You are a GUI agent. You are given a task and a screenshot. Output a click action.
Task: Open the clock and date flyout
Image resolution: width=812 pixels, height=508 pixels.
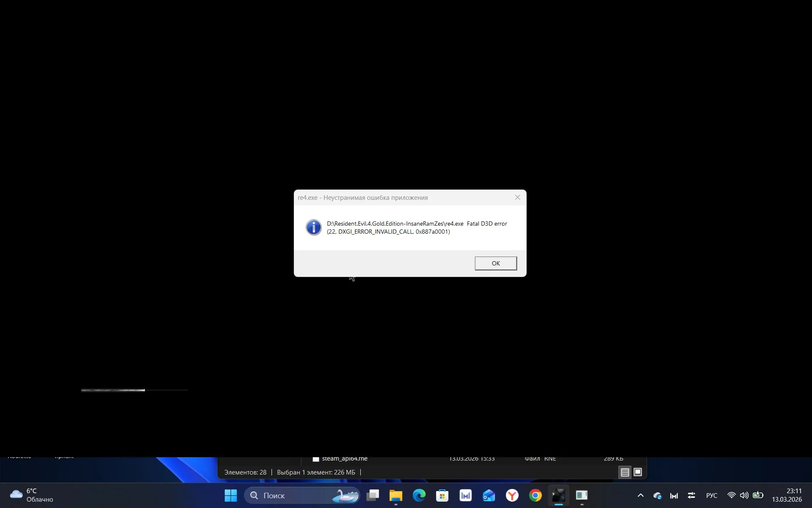click(x=787, y=495)
